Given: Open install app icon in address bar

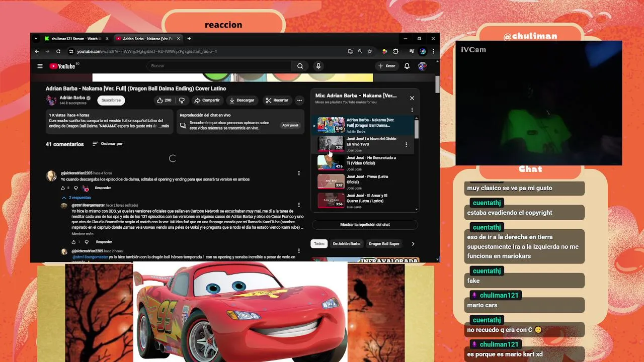Looking at the screenshot, I should (x=350, y=51).
